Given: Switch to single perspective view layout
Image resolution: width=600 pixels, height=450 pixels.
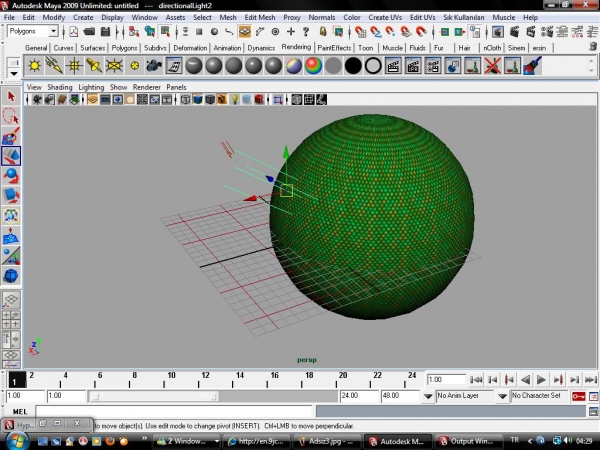Looking at the screenshot, I should 11,300.
